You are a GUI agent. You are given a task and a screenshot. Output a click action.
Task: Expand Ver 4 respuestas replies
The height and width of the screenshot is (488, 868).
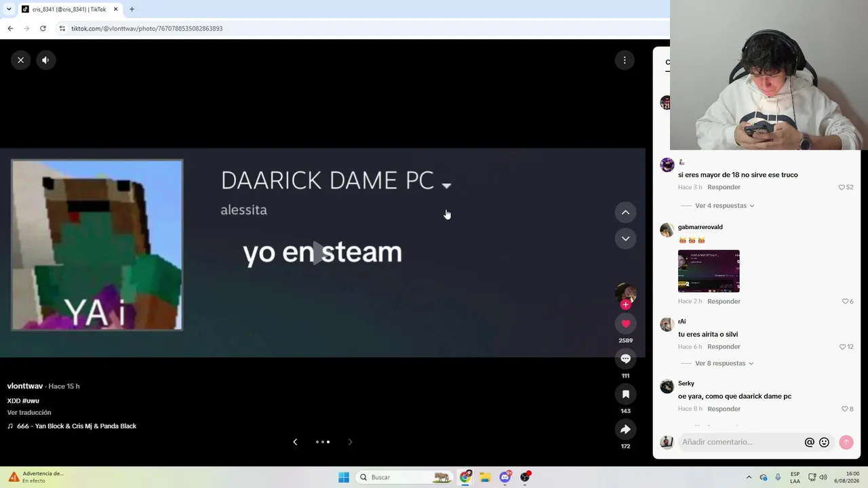click(725, 206)
